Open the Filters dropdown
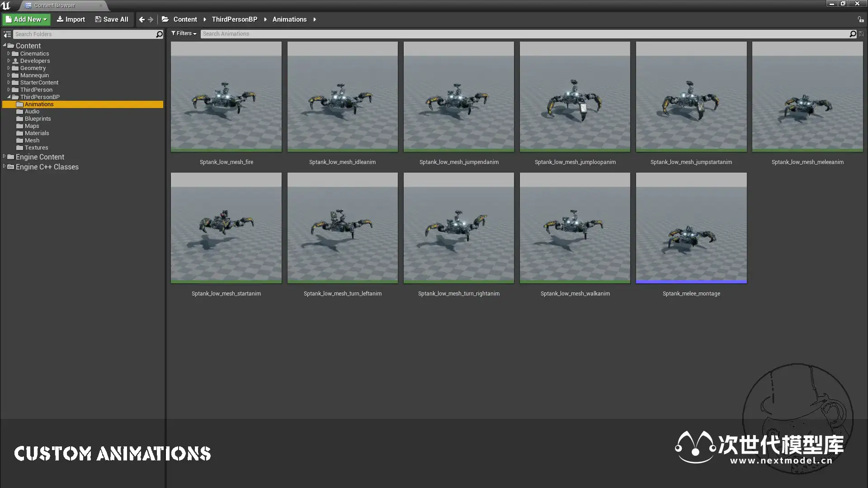The image size is (868, 488). tap(184, 33)
